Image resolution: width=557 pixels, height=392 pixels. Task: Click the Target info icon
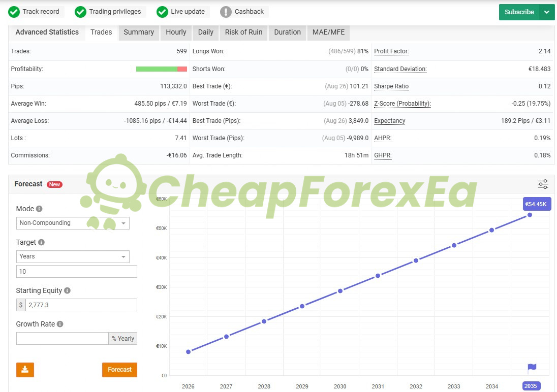coord(41,242)
